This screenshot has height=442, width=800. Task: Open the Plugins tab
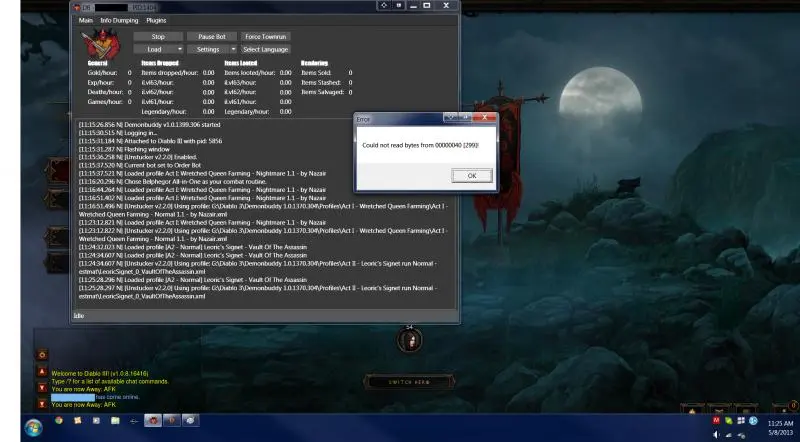(156, 20)
